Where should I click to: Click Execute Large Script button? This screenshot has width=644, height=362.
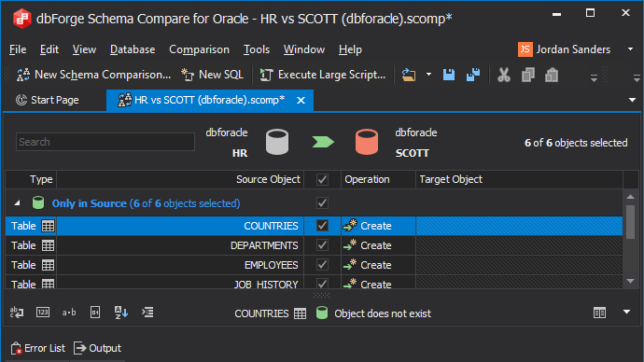[323, 75]
